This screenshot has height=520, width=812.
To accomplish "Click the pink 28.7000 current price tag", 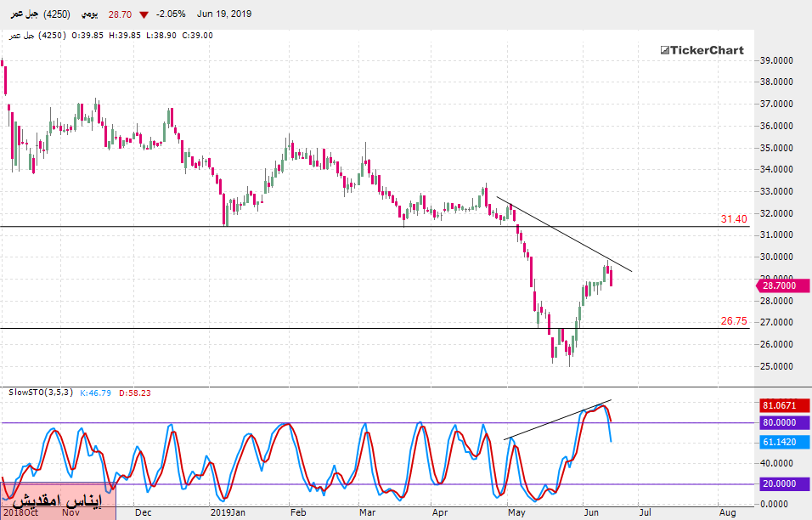I will [x=781, y=286].
